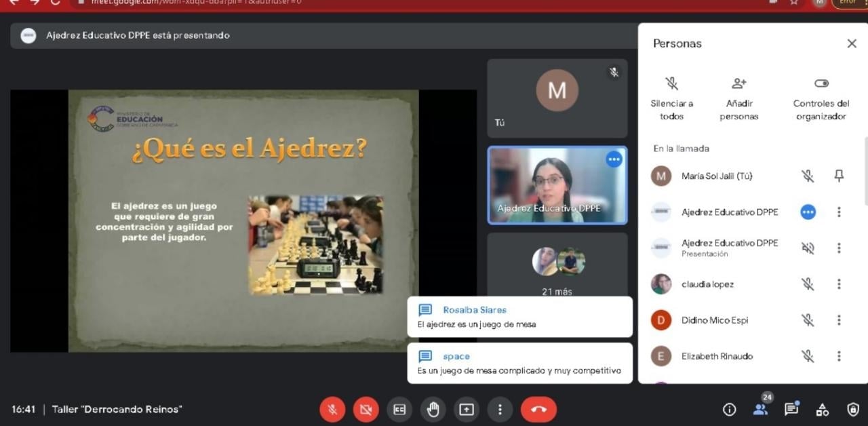This screenshot has height=426, width=868.
Task: Open options menu for claudia lopez
Action: 839,284
